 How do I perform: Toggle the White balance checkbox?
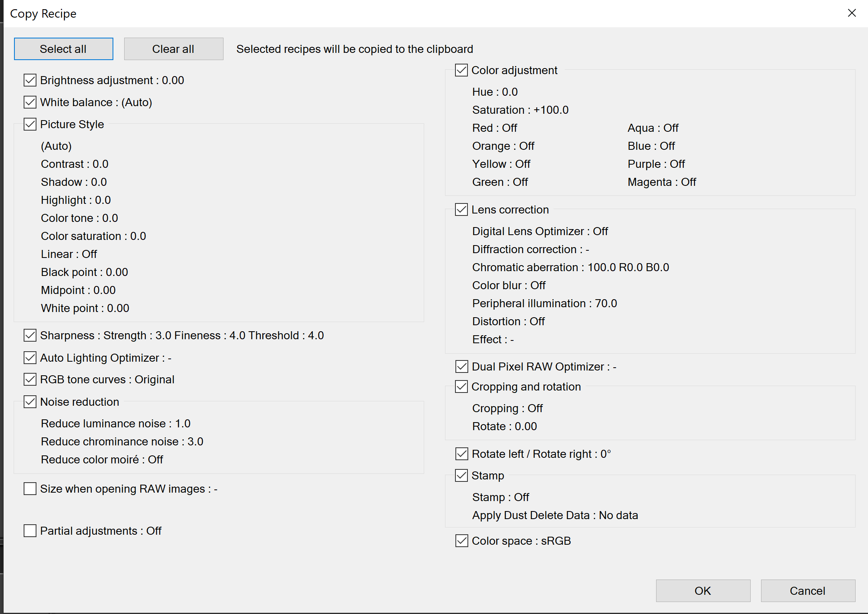point(30,103)
